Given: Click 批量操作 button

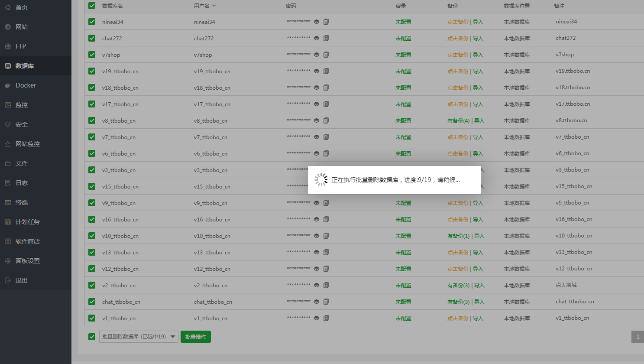Looking at the screenshot, I should [196, 337].
